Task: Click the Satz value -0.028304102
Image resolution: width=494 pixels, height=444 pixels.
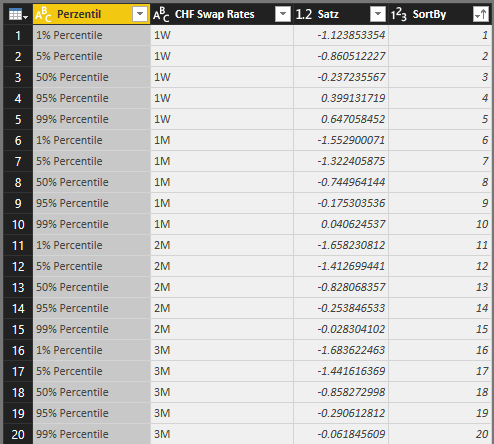Action: (351, 329)
